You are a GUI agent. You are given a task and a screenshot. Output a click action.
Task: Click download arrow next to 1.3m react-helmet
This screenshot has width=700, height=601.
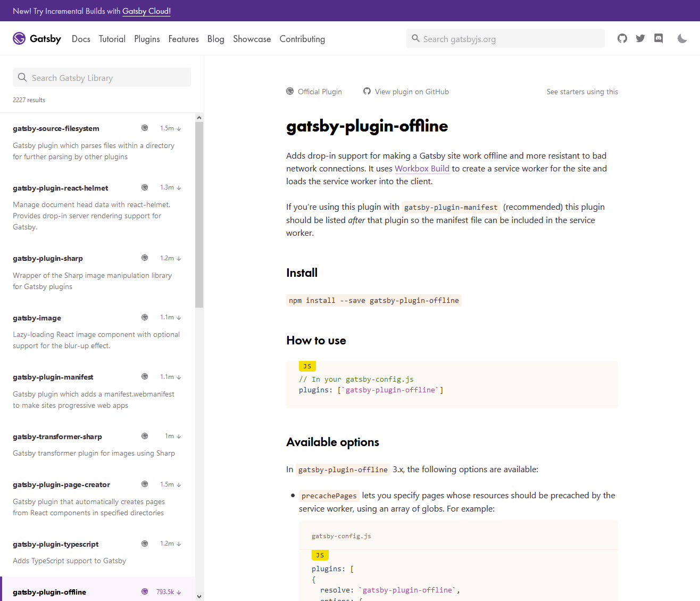[x=179, y=188]
